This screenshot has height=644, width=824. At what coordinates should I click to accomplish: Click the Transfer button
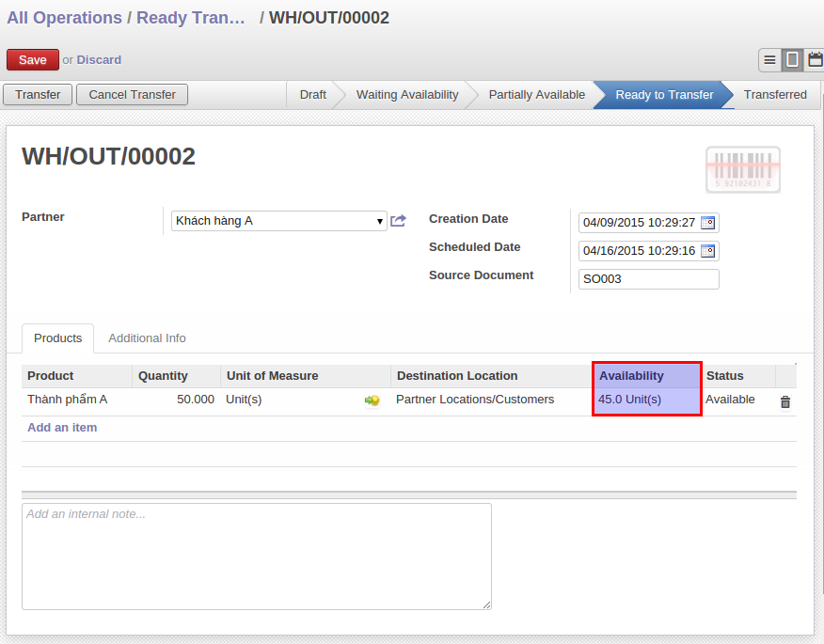38,95
